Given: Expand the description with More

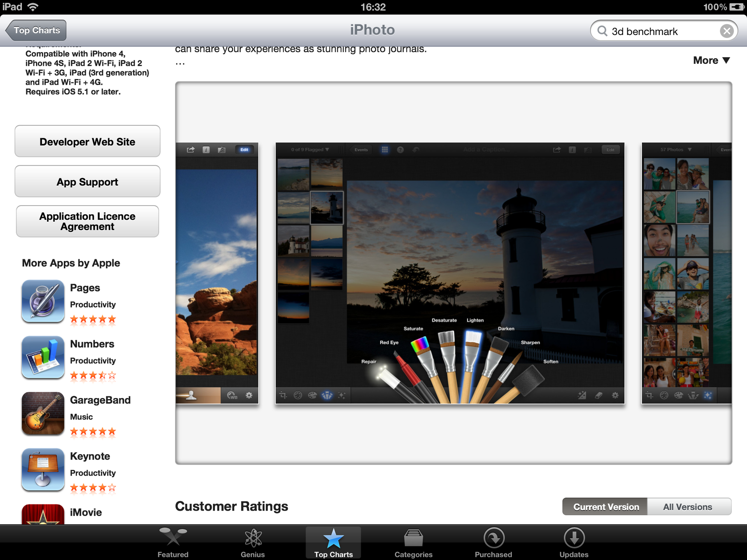Looking at the screenshot, I should [711, 60].
